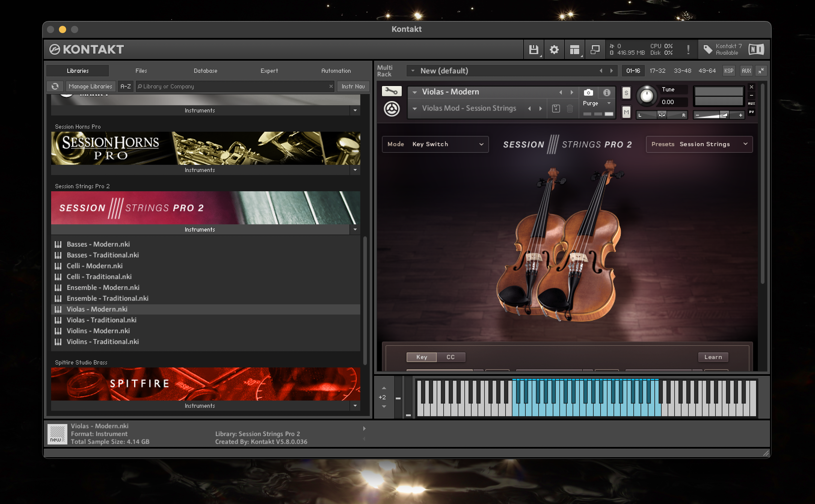The width and height of the screenshot is (815, 504).
Task: Open snapshot view camera icon
Action: (588, 92)
